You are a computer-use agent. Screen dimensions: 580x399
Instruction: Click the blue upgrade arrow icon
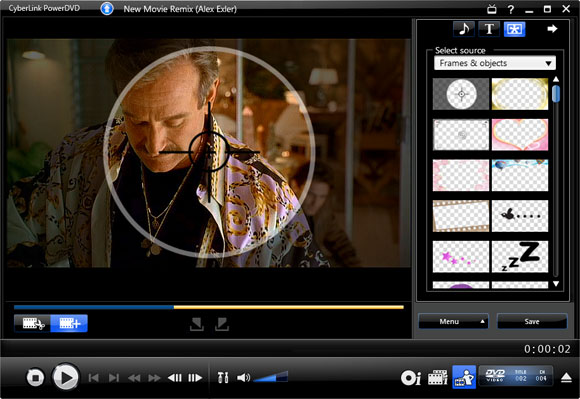(x=107, y=9)
